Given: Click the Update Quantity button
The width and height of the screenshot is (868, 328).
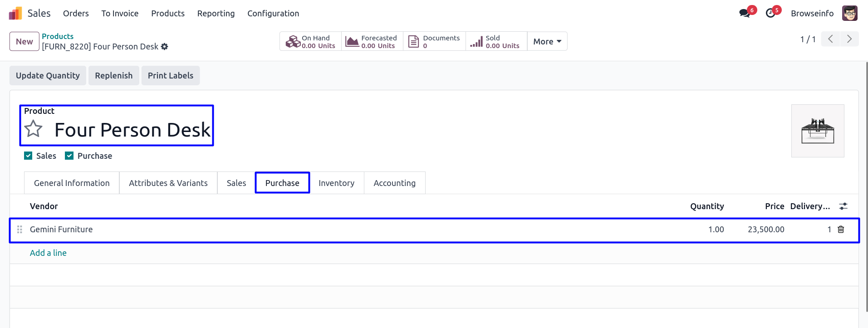Looking at the screenshot, I should 48,76.
